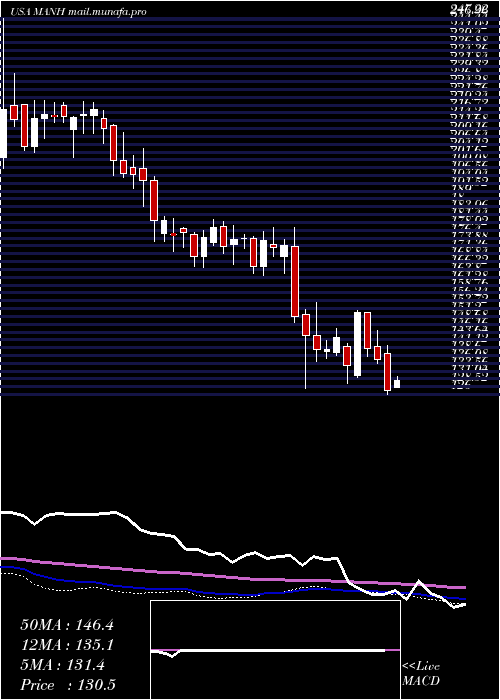The width and height of the screenshot is (500, 700).
Task: Click the last small white candle at the chart's right end
Action: coord(396,383)
